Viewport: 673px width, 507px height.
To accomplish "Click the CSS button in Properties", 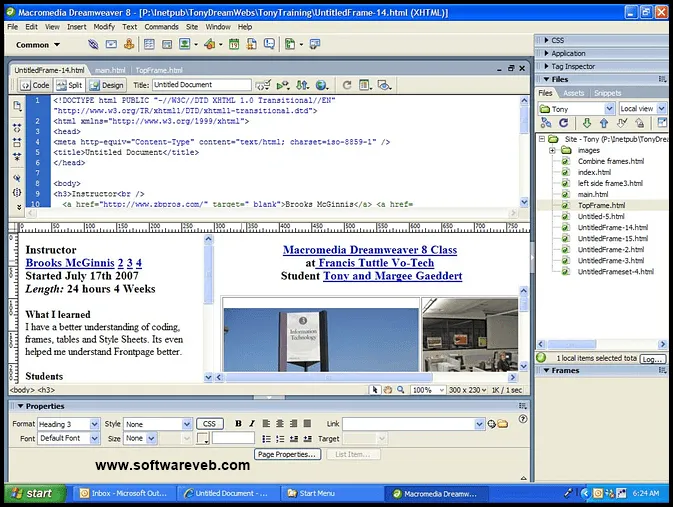I will (209, 424).
